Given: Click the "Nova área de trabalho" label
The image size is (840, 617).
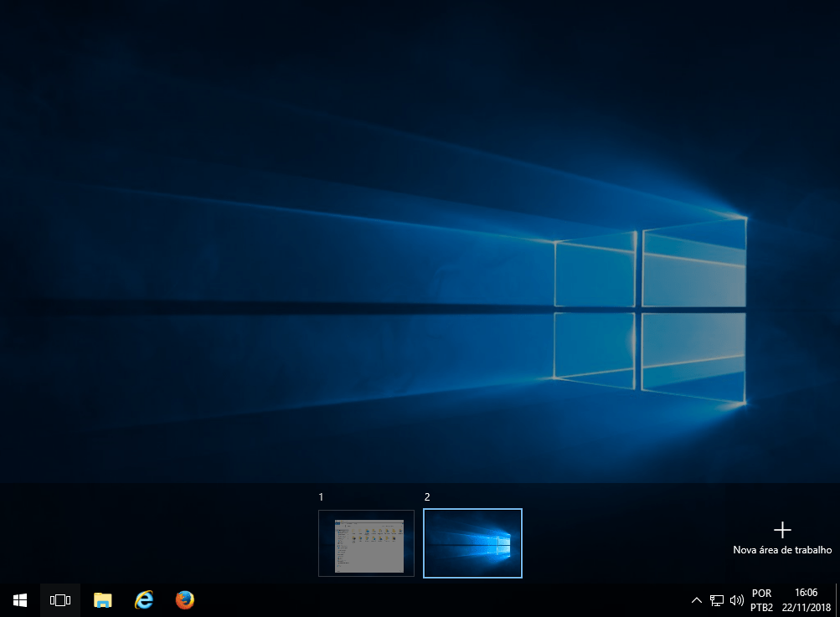Looking at the screenshot, I should pos(782,550).
